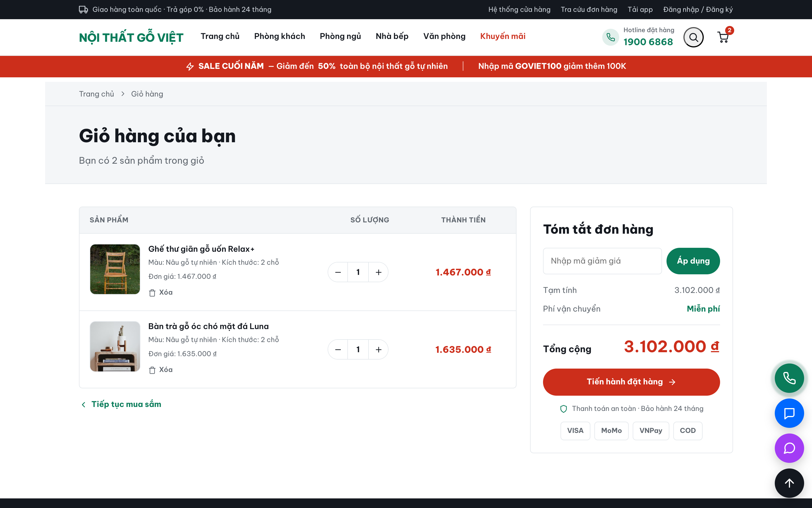This screenshot has height=508, width=812.
Task: Click the COD payment badge
Action: click(687, 431)
